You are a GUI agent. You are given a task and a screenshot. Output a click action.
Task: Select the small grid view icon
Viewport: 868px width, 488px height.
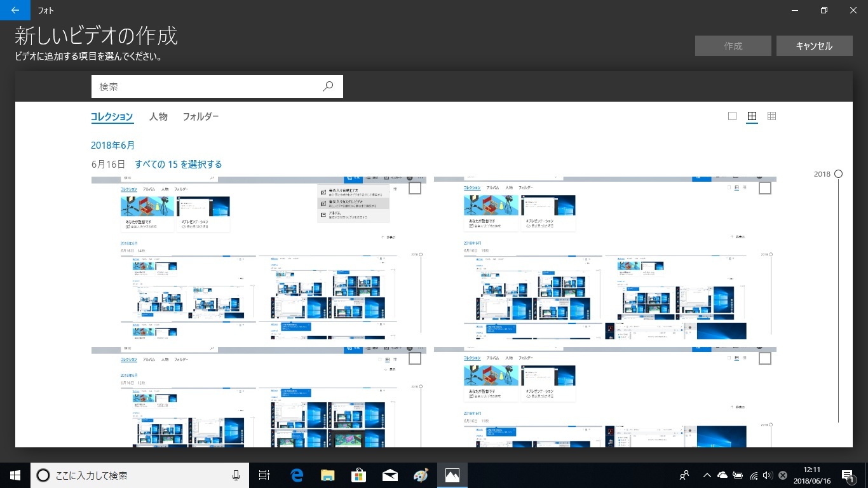(771, 116)
